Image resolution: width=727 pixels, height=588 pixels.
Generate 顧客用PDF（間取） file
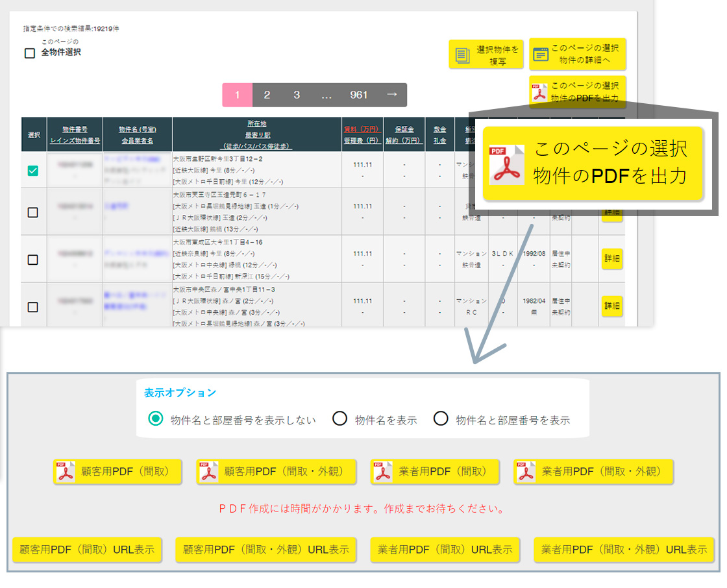(x=117, y=472)
